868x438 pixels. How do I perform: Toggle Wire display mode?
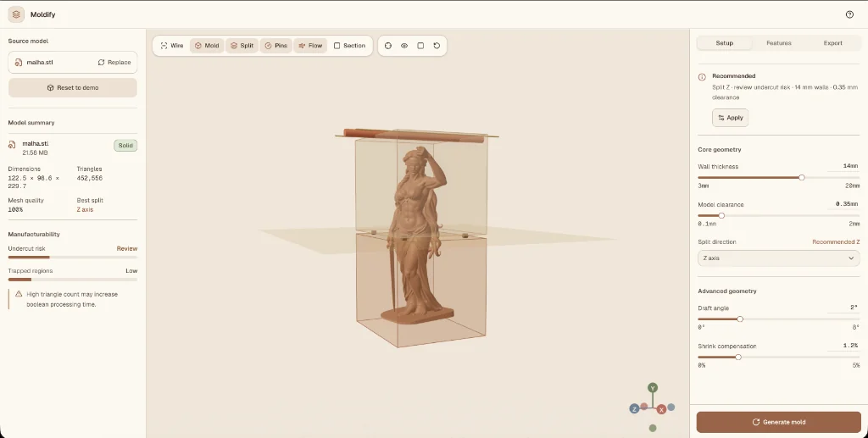172,46
